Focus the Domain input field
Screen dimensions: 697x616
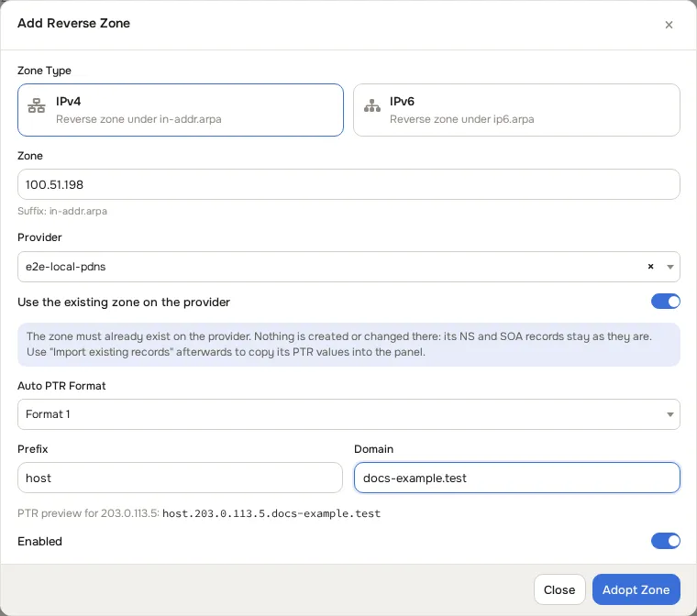tap(517, 478)
